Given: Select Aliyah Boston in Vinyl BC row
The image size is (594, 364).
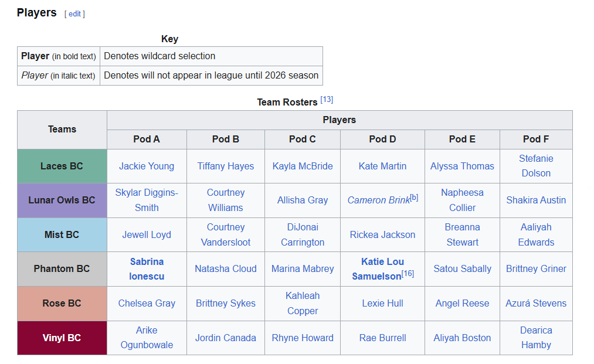Looking at the screenshot, I should pos(462,338).
